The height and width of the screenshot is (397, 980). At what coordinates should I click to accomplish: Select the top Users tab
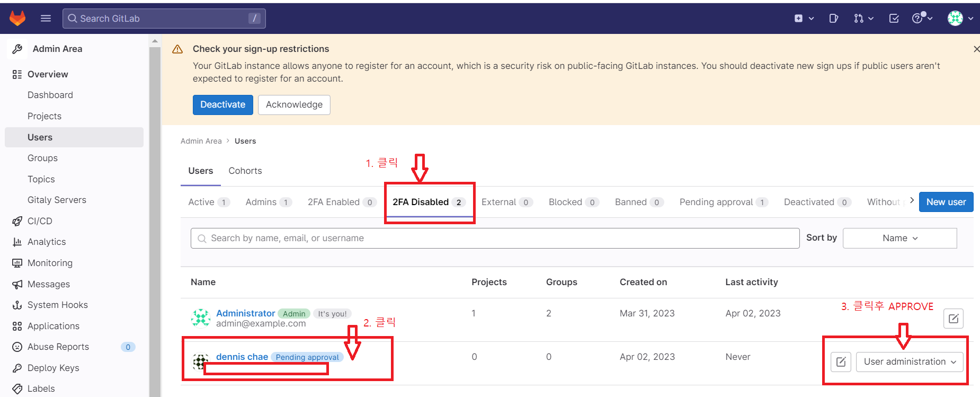point(201,171)
